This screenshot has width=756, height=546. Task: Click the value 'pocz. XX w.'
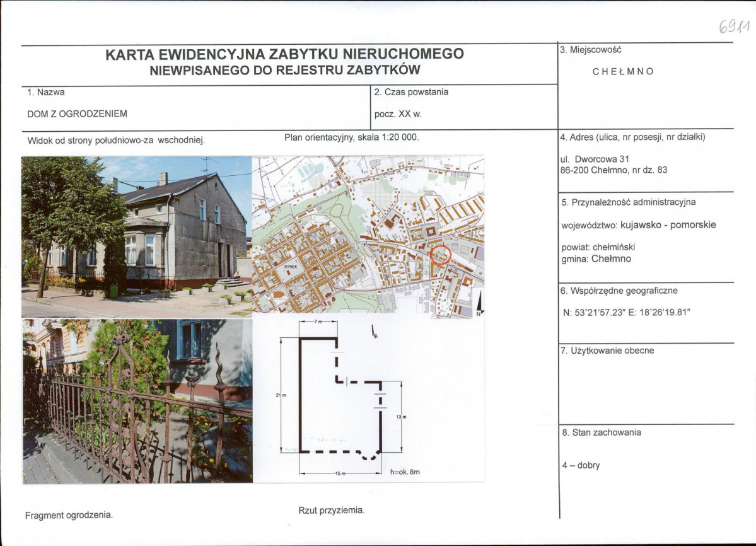398,114
